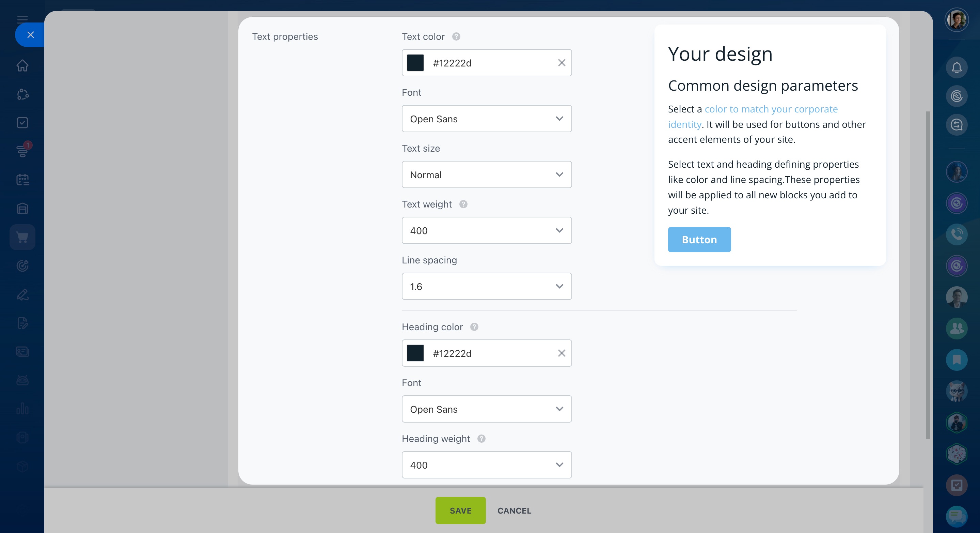
Task: Clear the Heading color field
Action: [562, 353]
